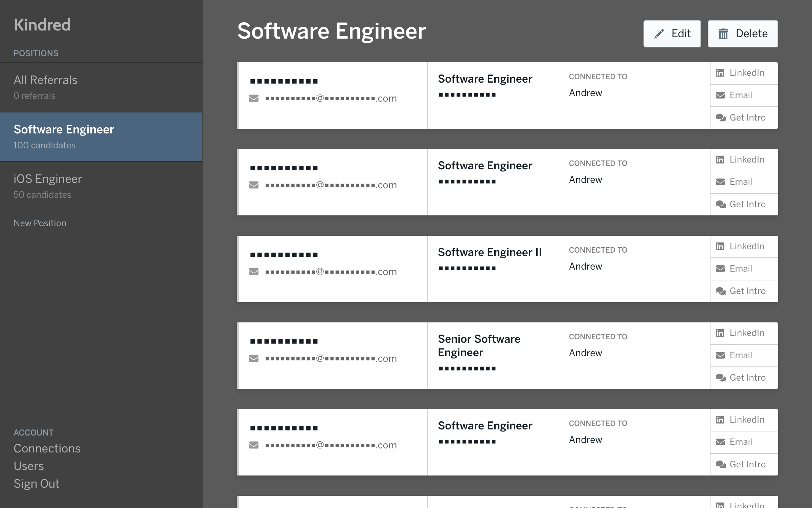Click the LinkedIn icon in the Senior Software Engineer card
Viewport: 812px width, 508px height.
click(720, 333)
